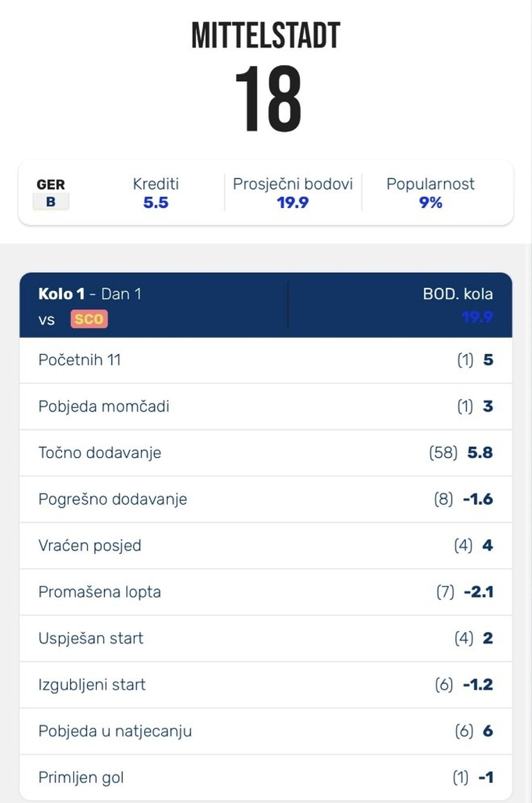The height and width of the screenshot is (803, 532).
Task: Click the Promašena lopta row
Action: point(266,592)
